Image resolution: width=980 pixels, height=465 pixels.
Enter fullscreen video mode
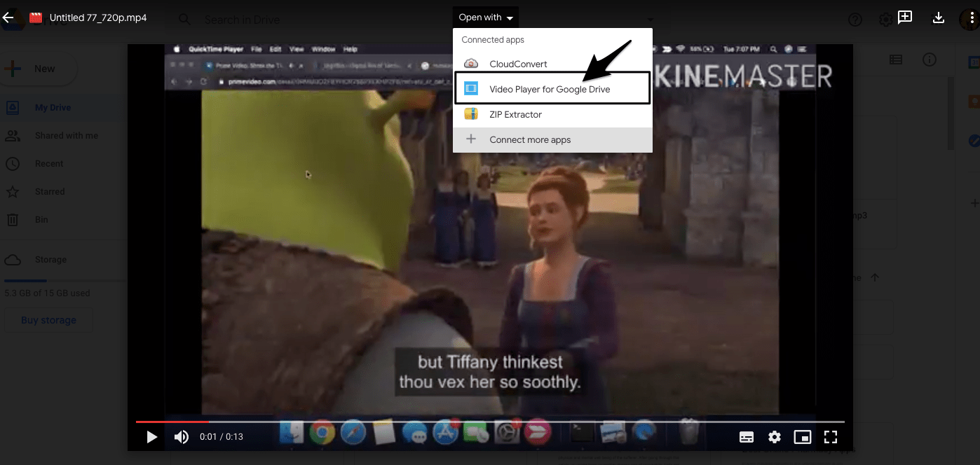click(830, 436)
